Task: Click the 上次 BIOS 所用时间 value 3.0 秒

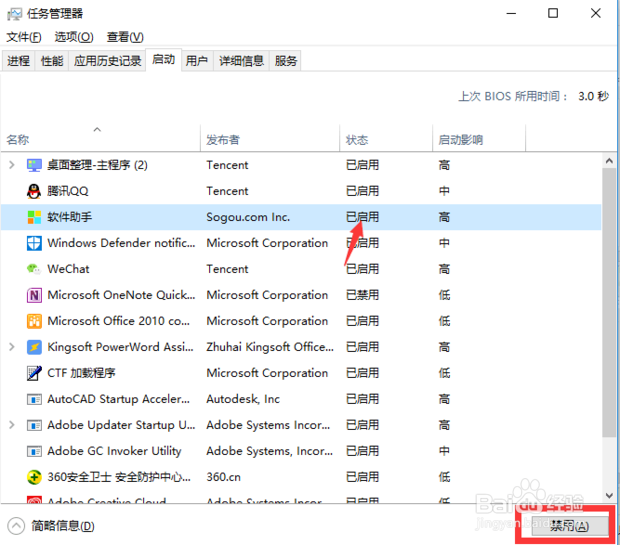Action: (x=594, y=96)
